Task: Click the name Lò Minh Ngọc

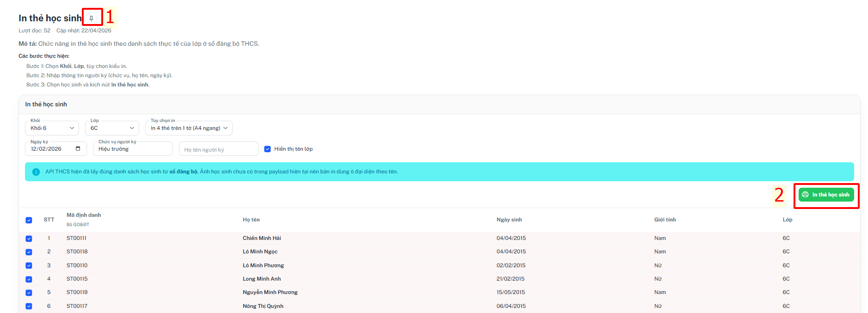Action: (x=260, y=252)
